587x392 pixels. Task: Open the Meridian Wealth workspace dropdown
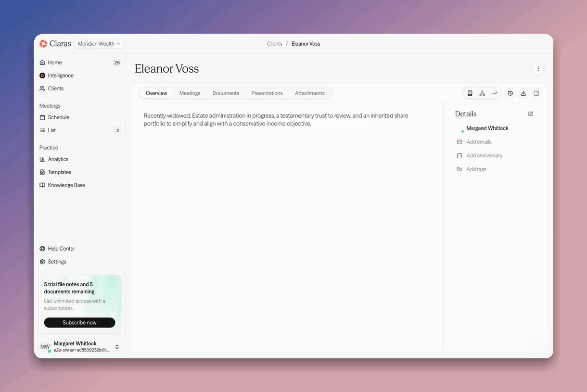(x=100, y=44)
